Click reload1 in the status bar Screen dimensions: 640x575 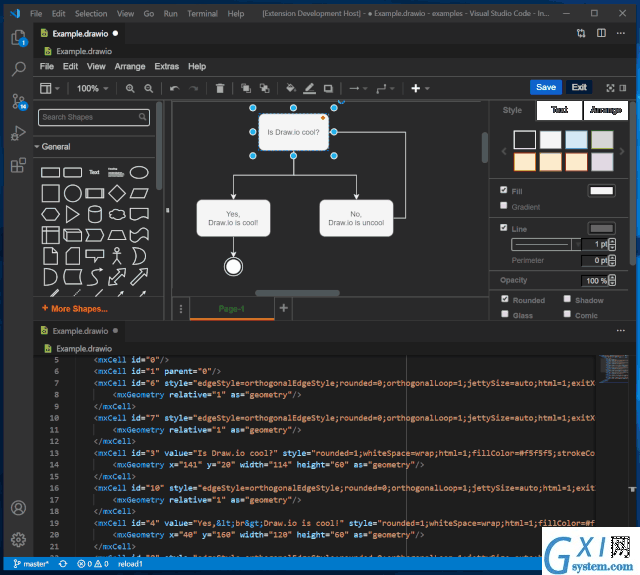pos(131,564)
